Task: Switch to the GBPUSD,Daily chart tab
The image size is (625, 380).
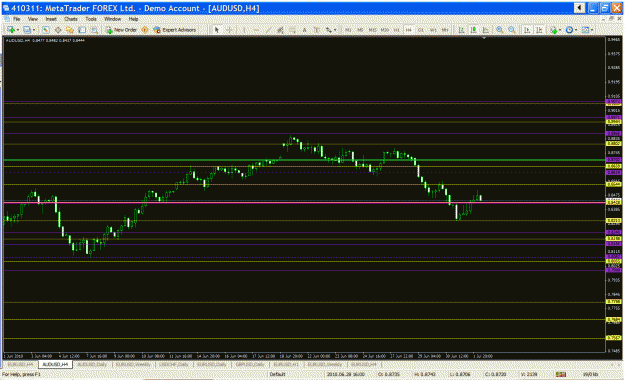Action: pos(250,364)
